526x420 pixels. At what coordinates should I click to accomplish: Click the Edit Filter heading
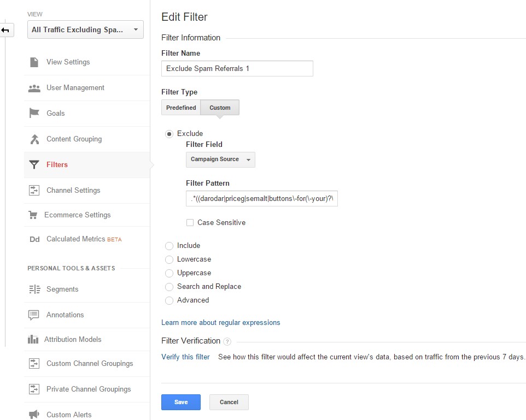click(184, 17)
